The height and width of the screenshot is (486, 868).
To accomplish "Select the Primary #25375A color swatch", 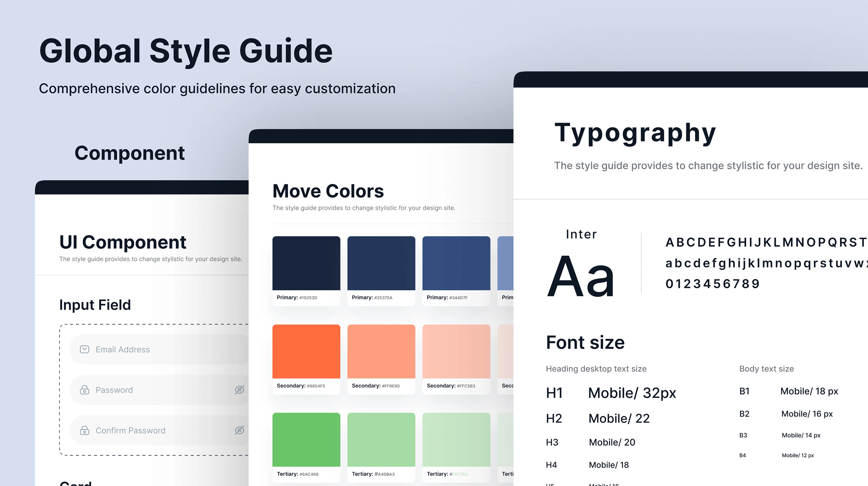I will point(381,263).
